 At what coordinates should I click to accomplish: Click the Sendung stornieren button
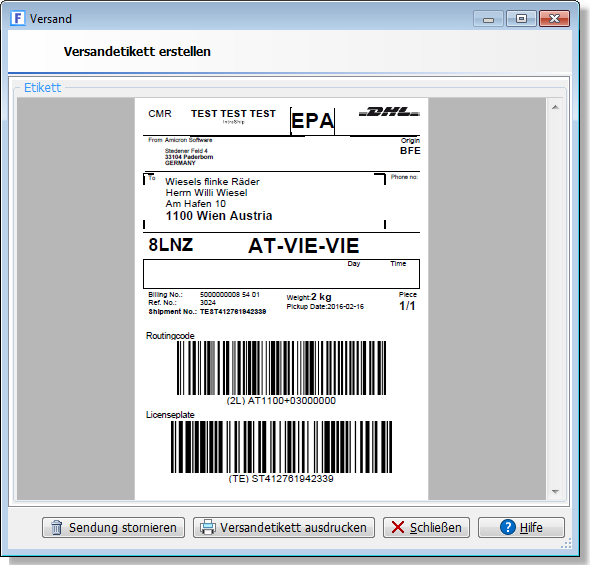(113, 527)
